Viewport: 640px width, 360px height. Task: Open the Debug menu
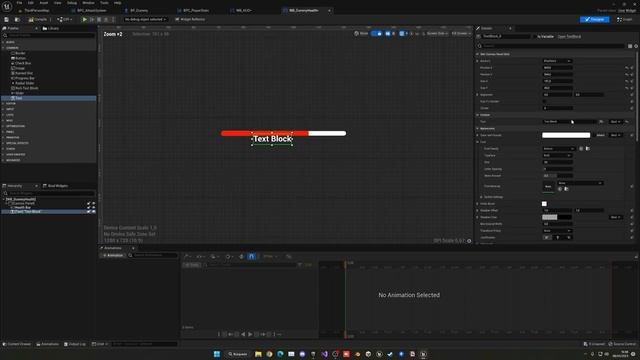click(72, 3)
